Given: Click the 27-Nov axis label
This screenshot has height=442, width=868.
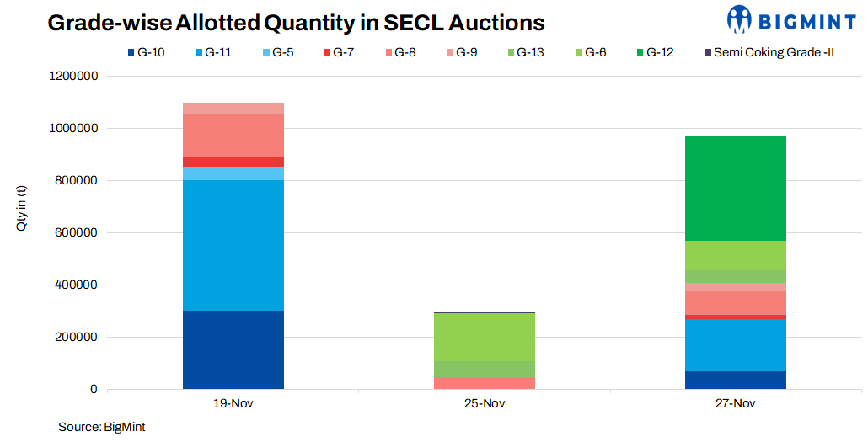Looking at the screenshot, I should coord(736,404).
